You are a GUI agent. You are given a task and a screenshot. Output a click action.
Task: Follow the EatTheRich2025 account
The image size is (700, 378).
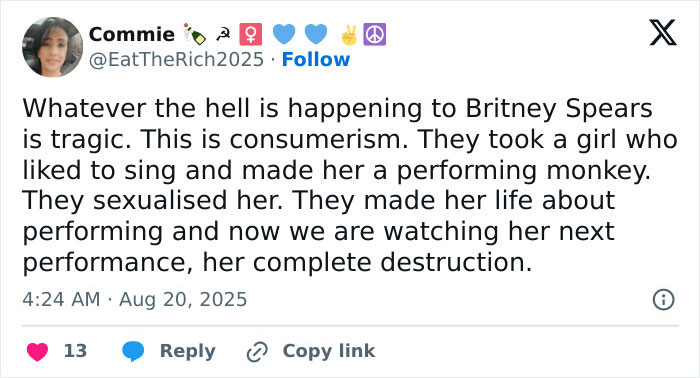pos(316,59)
